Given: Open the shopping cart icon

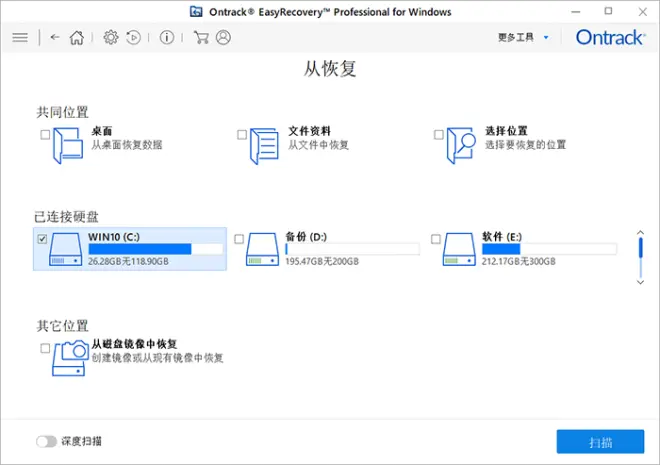Looking at the screenshot, I should click(x=201, y=37).
